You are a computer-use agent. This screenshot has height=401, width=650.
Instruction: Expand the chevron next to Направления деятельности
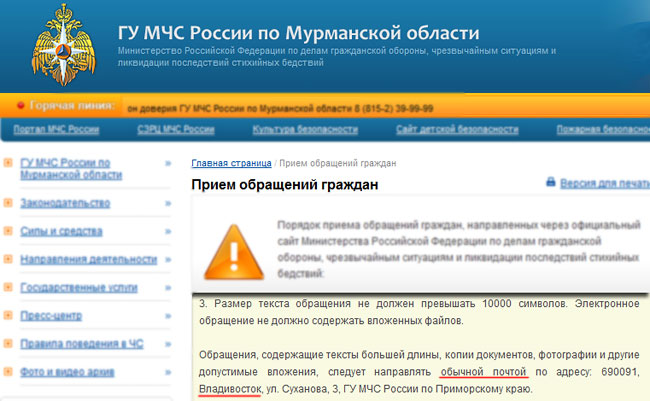tap(165, 259)
